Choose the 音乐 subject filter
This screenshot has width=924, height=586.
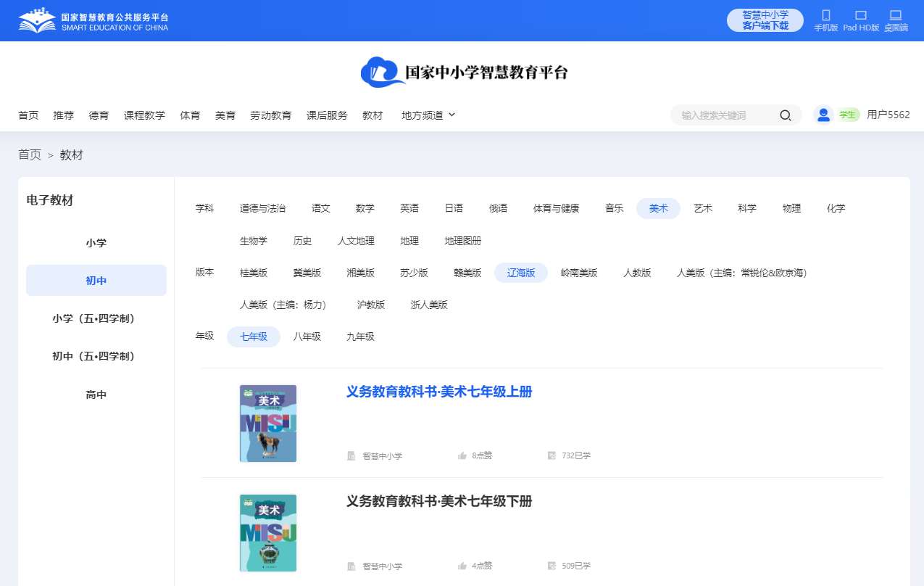(x=615, y=209)
